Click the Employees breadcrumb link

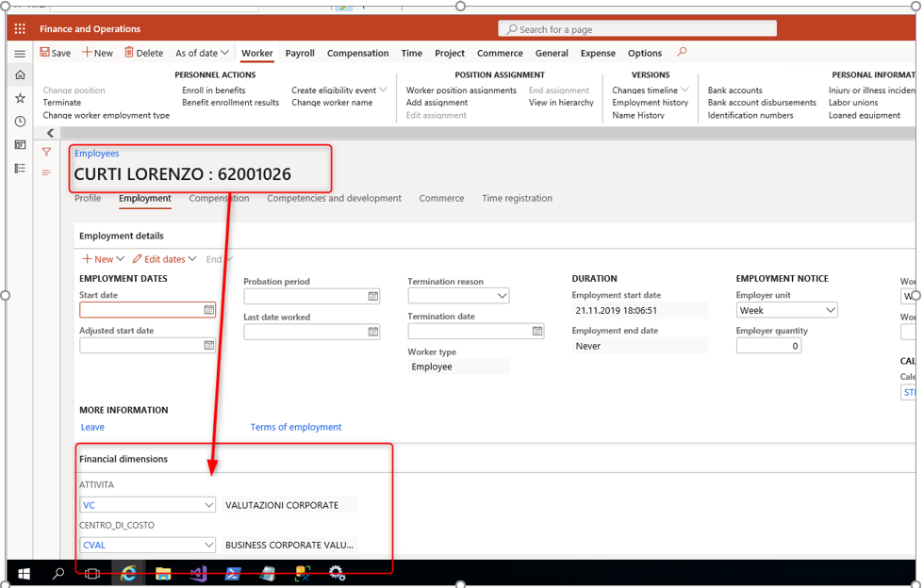click(x=96, y=153)
